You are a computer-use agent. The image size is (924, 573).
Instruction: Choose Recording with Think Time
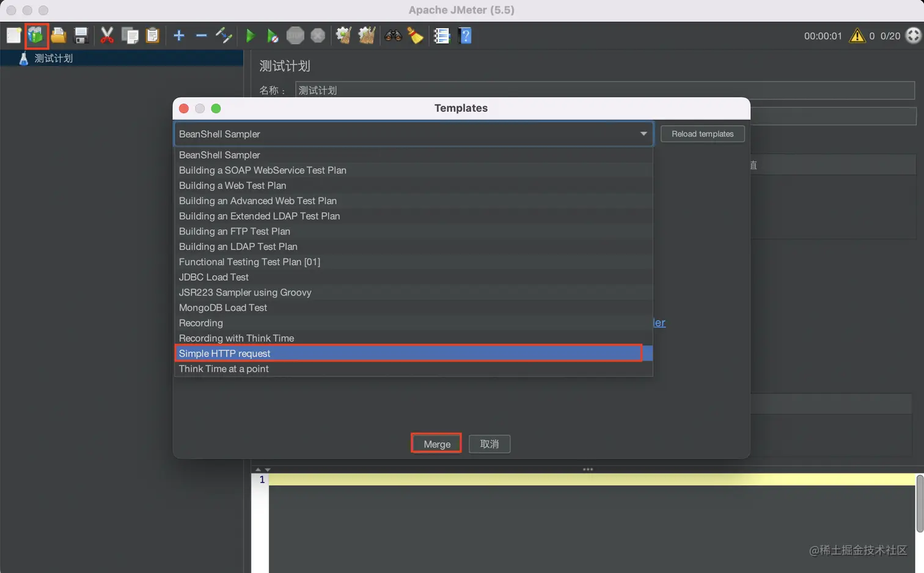click(x=414, y=338)
